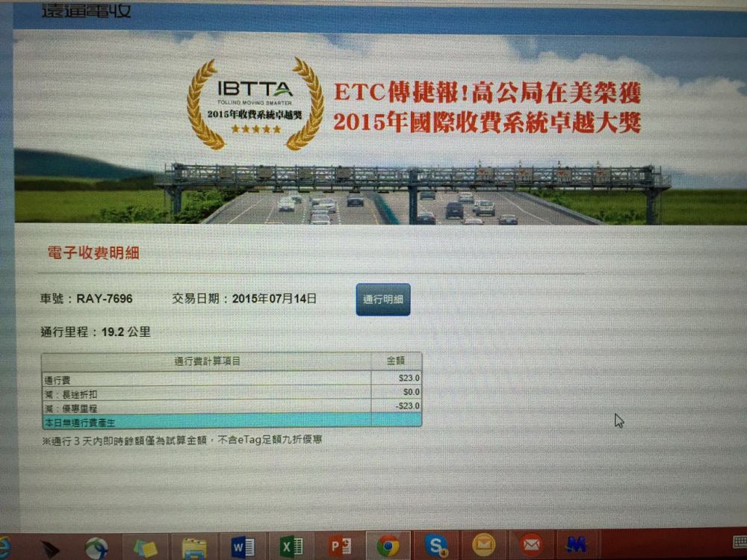Click the 2015年國際收費系統卓越大獎 headline line

coord(487,122)
